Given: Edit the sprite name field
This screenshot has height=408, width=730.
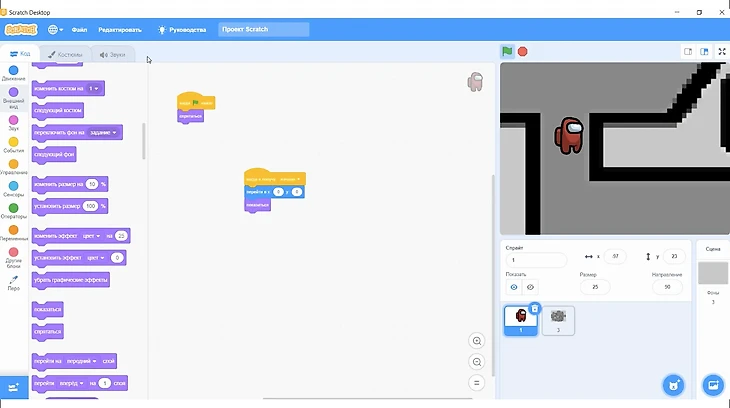Looking at the screenshot, I should click(536, 260).
